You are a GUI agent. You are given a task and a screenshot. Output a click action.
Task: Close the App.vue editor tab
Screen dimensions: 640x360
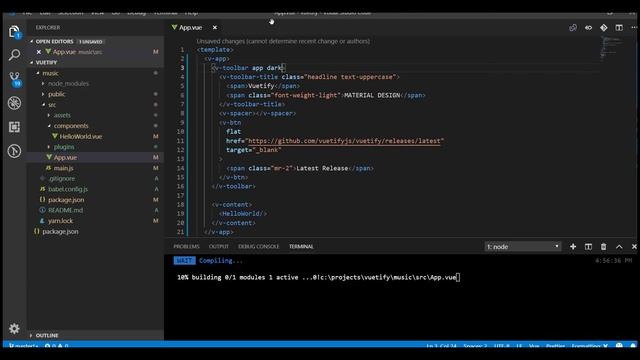(215, 27)
